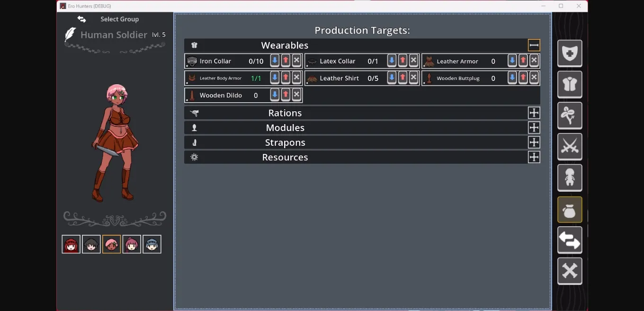Expand the Resources section
This screenshot has width=644, height=311.
(534, 157)
